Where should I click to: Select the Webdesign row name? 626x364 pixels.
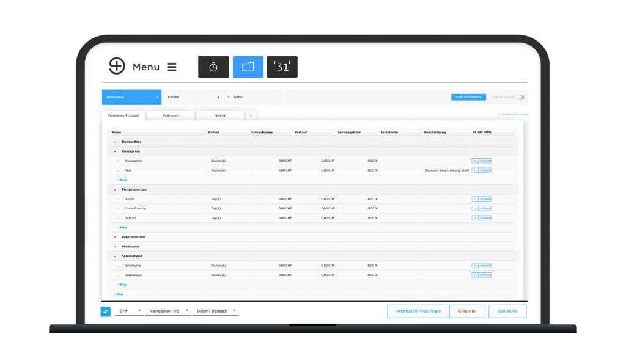133,275
